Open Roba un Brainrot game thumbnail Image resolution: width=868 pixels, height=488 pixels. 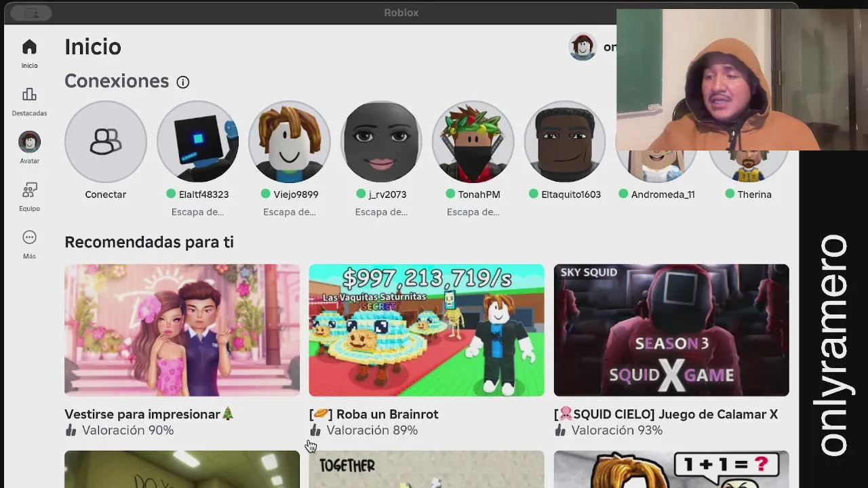point(427,330)
